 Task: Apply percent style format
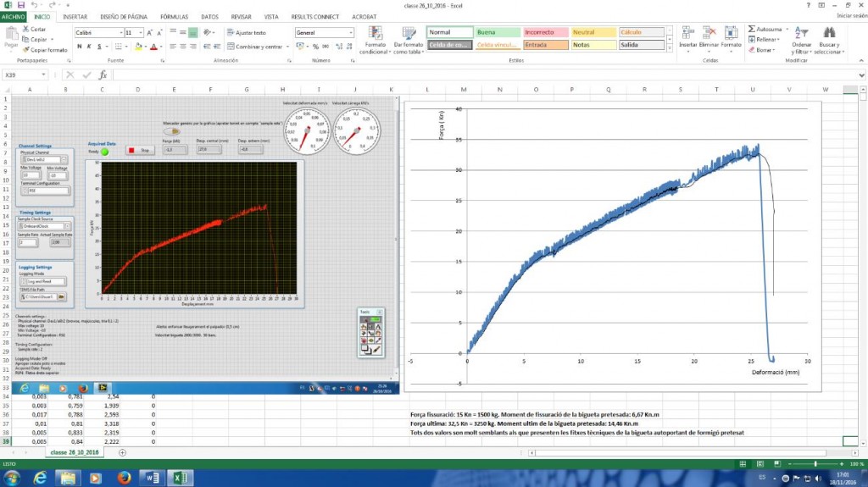[315, 47]
